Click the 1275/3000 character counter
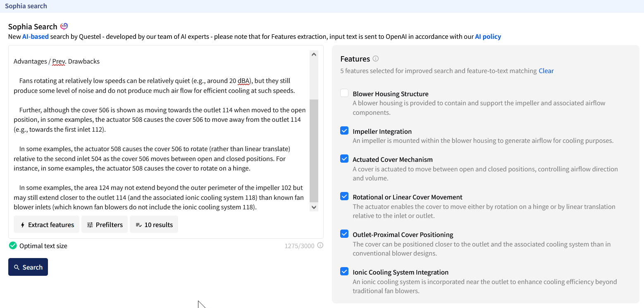Image resolution: width=644 pixels, height=308 pixels. 299,246
